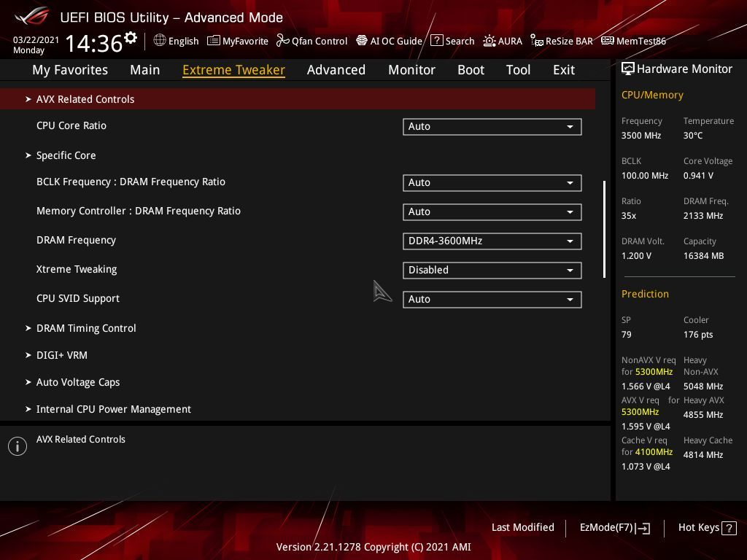Switch to Boot tab

pyautogui.click(x=471, y=70)
